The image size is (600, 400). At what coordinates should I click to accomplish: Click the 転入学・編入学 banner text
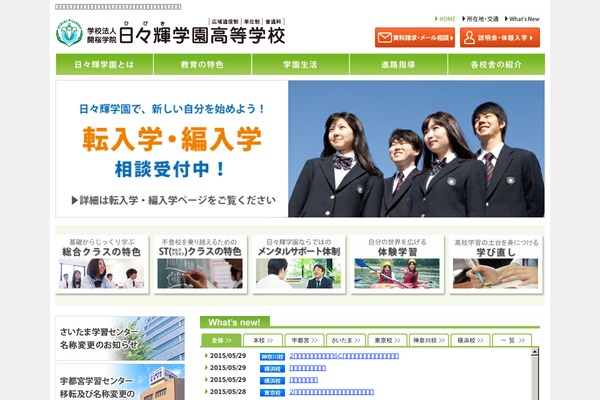tap(172, 139)
